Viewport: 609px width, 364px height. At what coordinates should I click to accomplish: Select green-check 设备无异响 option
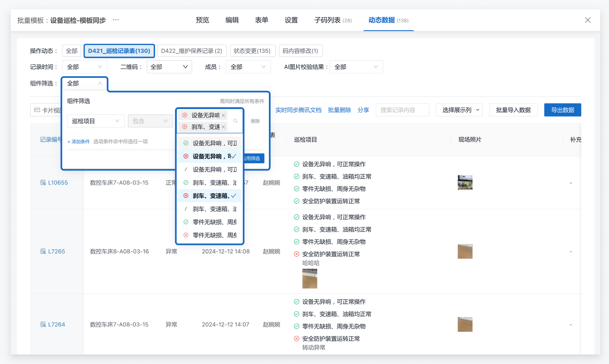210,143
